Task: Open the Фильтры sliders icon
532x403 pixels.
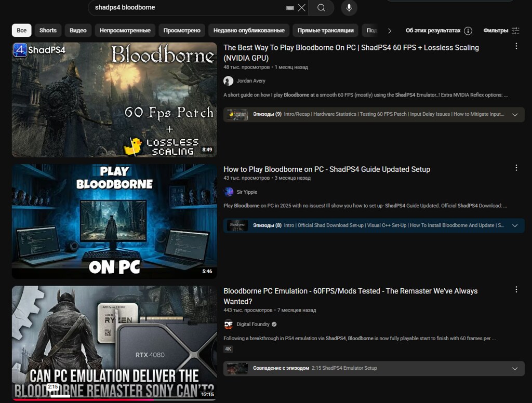Action: (515, 31)
